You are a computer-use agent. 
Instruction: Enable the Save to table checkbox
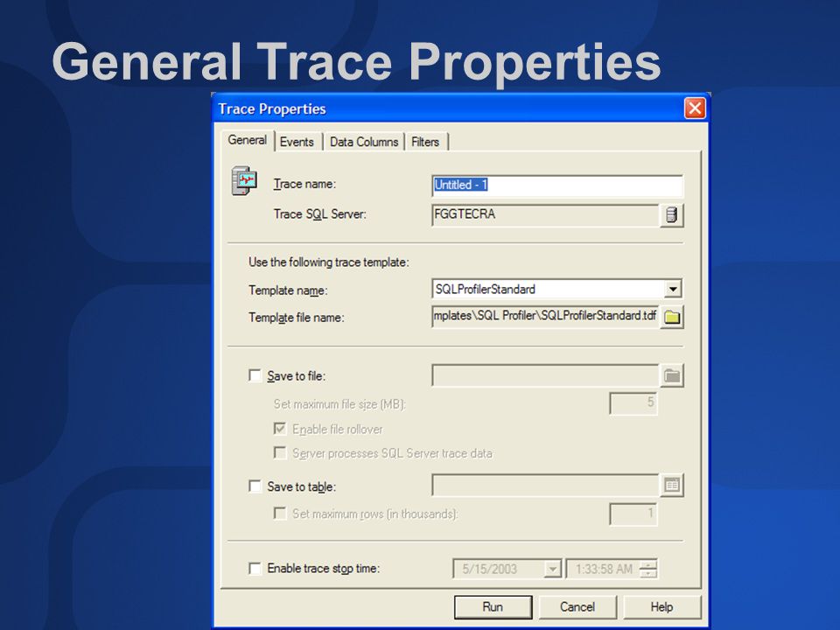click(255, 486)
